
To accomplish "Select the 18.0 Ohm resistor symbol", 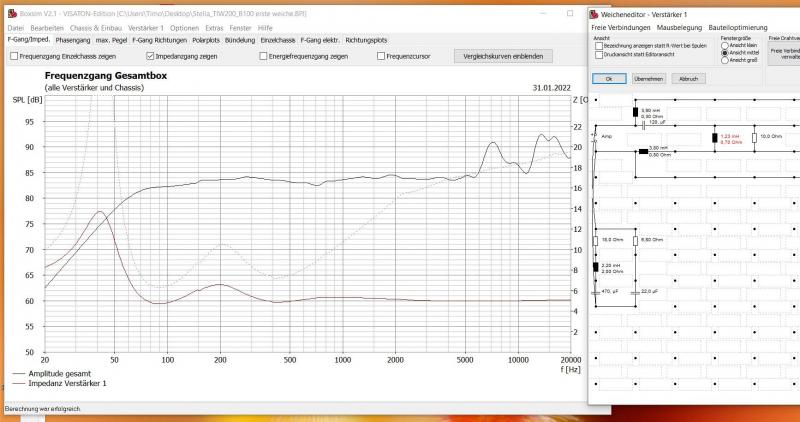I will tap(595, 241).
